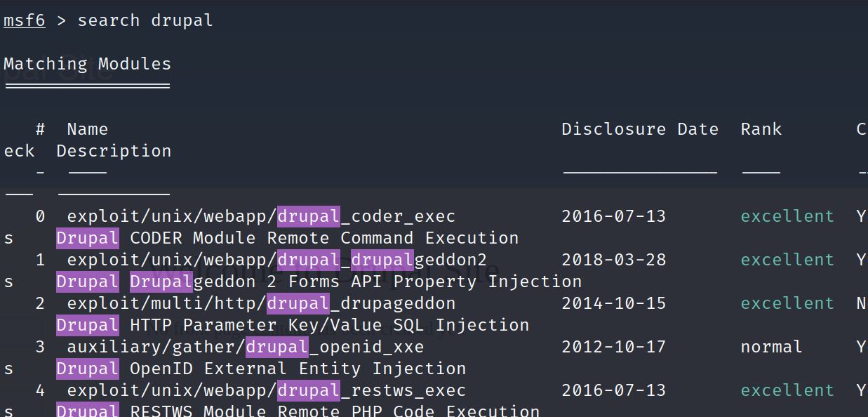Click the msf6 prompt text
This screenshot has height=417, width=868.
(x=24, y=20)
